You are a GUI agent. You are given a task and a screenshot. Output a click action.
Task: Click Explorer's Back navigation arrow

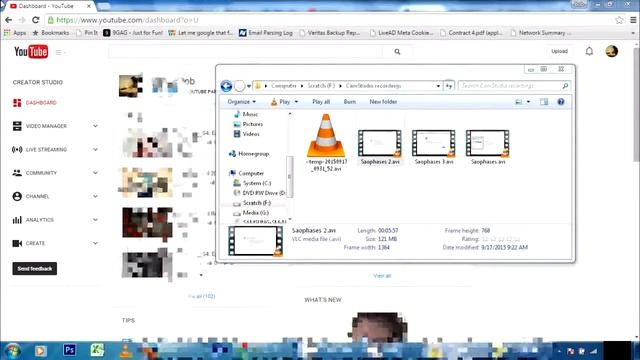coord(226,86)
